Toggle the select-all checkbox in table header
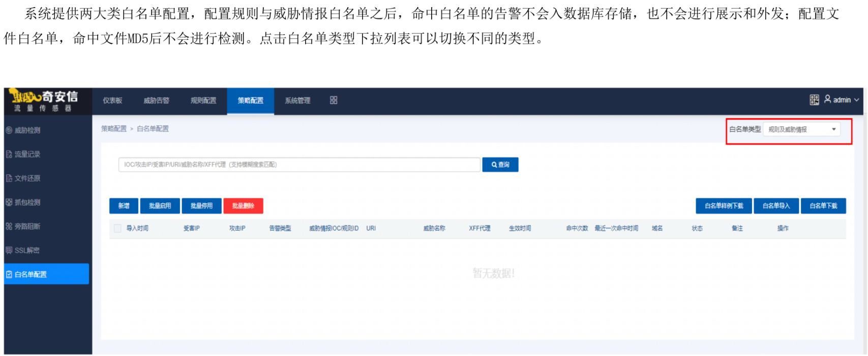The image size is (868, 356). coord(117,229)
